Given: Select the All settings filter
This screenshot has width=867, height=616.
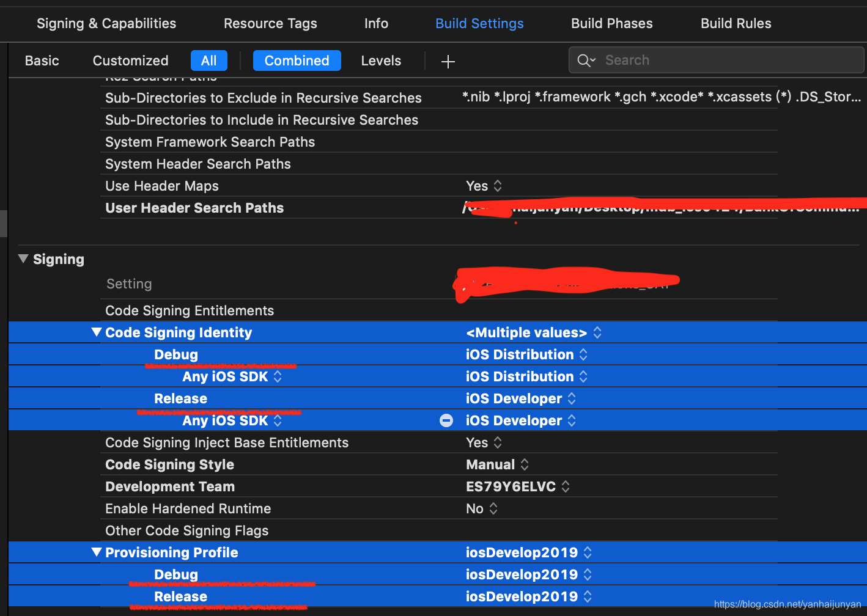Looking at the screenshot, I should (x=209, y=61).
